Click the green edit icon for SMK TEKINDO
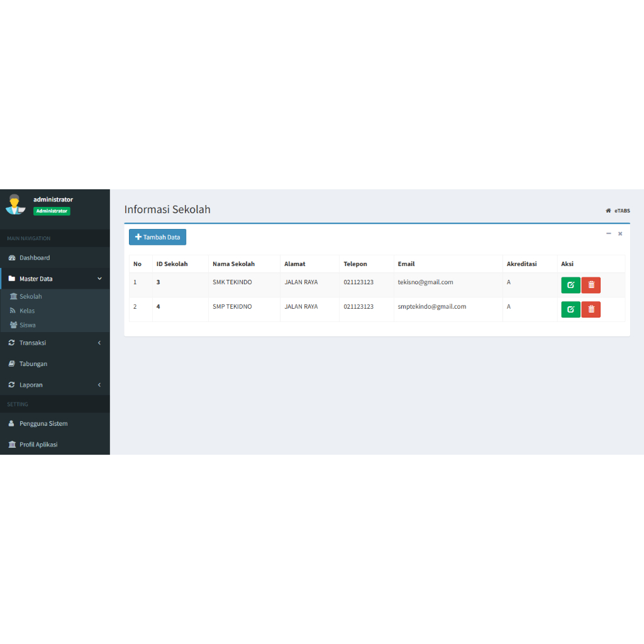Screen dimensions: 644x644 (570, 285)
